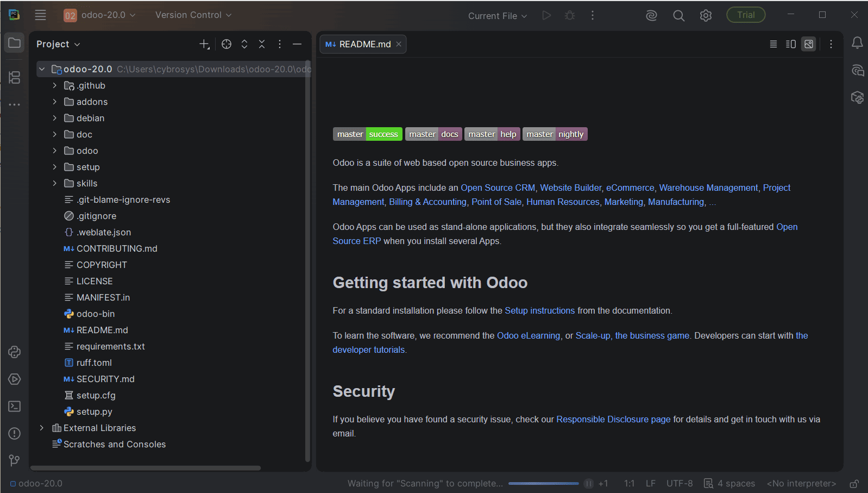Open Notifications bell icon
868x493 pixels.
point(857,43)
